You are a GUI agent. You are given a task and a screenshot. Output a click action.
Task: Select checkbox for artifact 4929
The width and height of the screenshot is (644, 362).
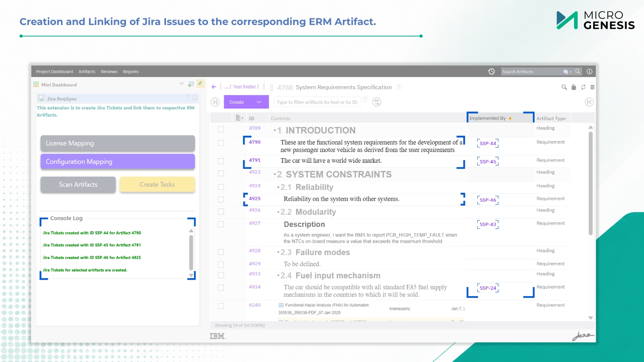pos(221,265)
